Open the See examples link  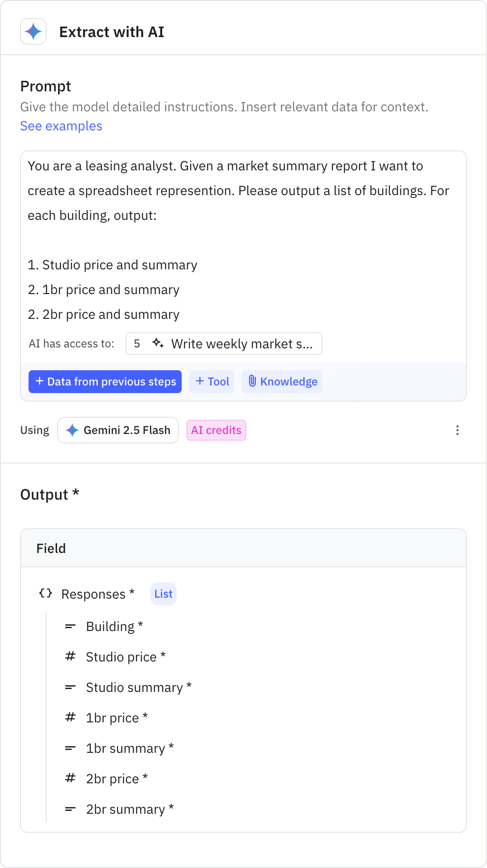[61, 126]
